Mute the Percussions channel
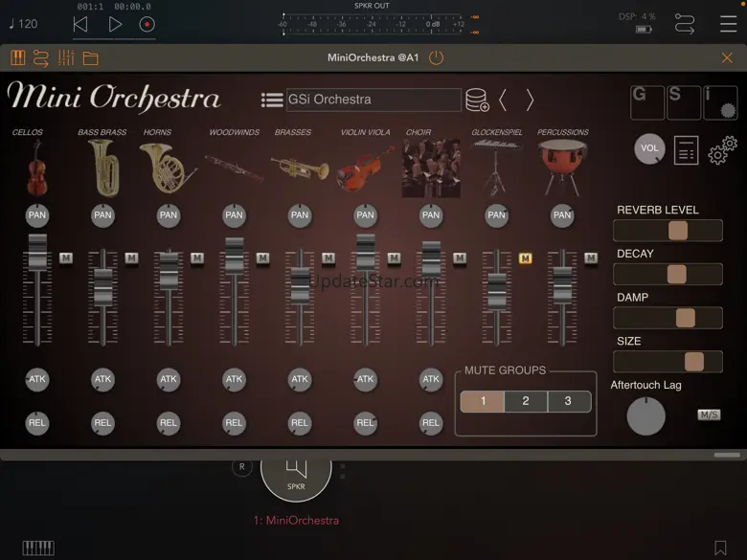The width and height of the screenshot is (747, 560). (x=591, y=258)
